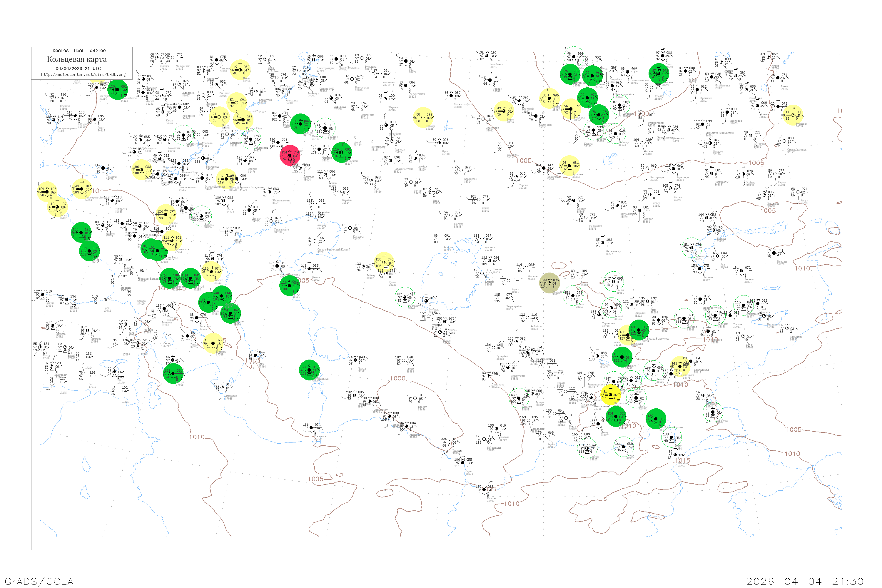
Task: Select the 2026-04-04-21:30 timestamp
Action: (805, 581)
